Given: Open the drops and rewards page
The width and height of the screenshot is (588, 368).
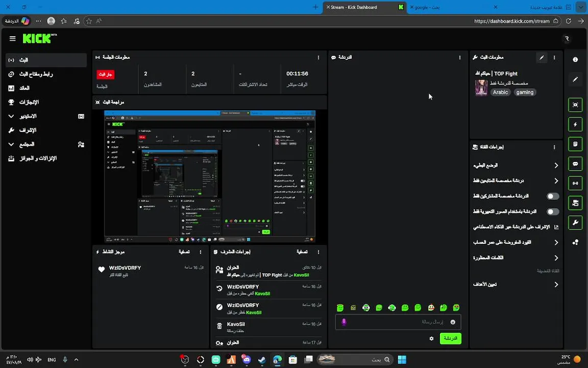Looking at the screenshot, I should coord(46,158).
